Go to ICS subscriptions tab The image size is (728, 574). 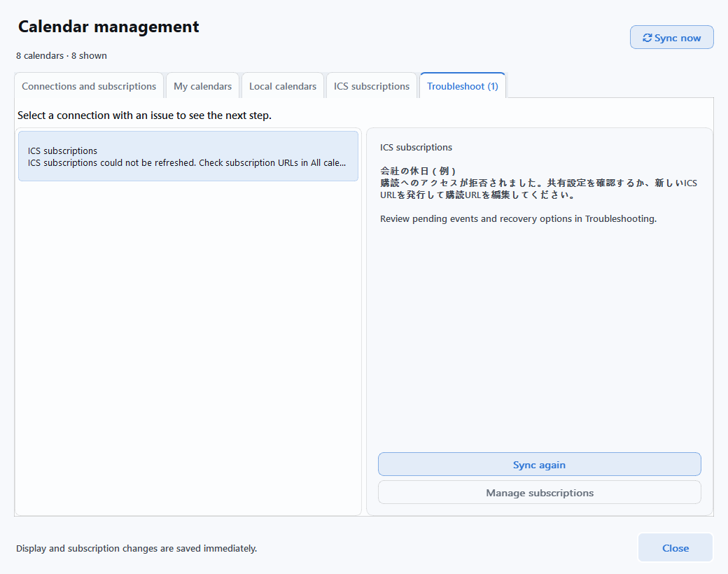[x=372, y=86]
